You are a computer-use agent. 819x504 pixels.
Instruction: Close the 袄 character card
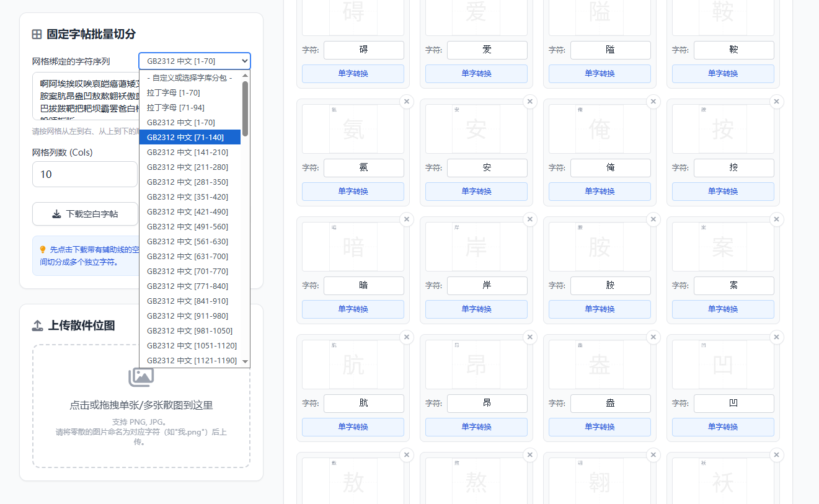click(777, 455)
